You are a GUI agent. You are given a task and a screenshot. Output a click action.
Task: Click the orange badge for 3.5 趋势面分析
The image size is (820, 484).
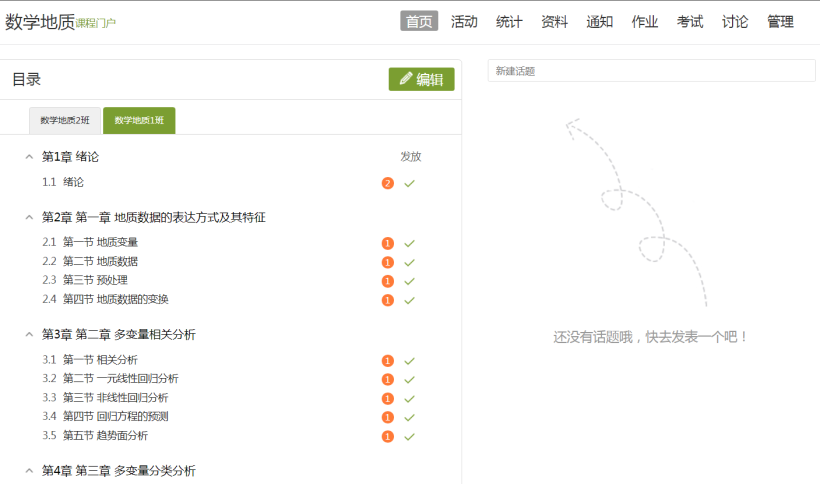click(x=387, y=436)
